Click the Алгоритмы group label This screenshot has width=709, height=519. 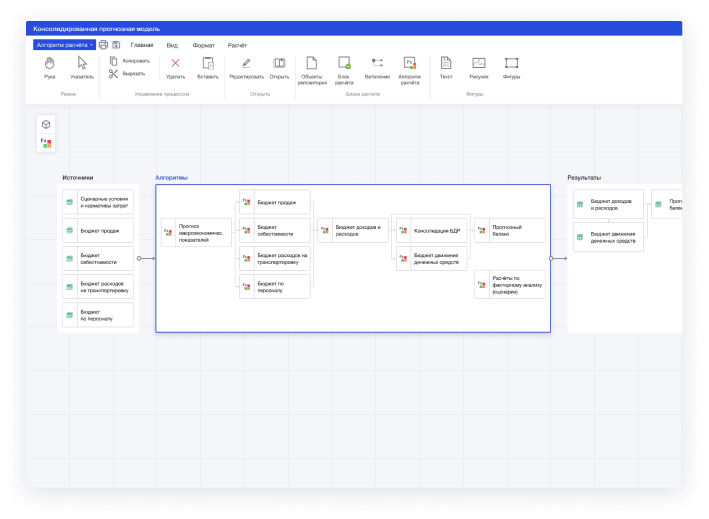point(171,178)
